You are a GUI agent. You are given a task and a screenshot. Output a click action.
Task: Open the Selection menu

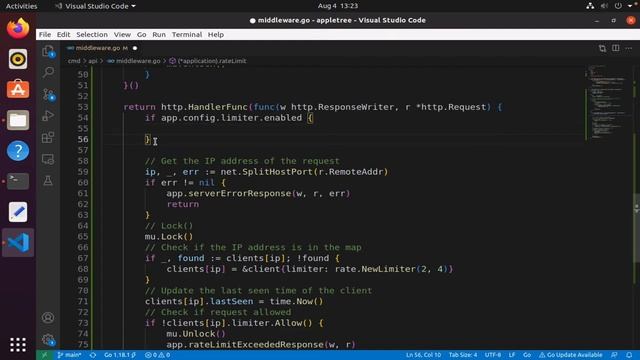pos(92,35)
